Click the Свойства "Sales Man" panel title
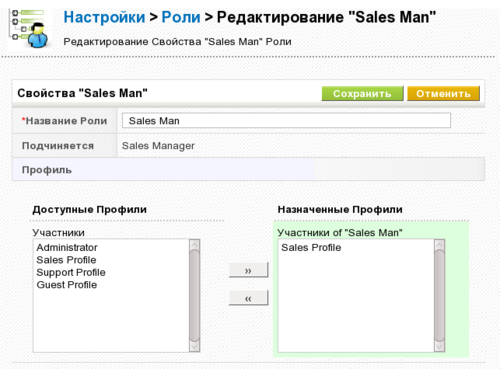Screen dimensions: 500x369 [x=82, y=93]
